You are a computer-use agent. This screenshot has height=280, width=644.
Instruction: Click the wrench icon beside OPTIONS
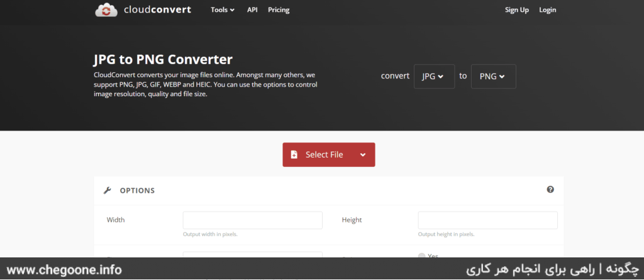point(107,190)
